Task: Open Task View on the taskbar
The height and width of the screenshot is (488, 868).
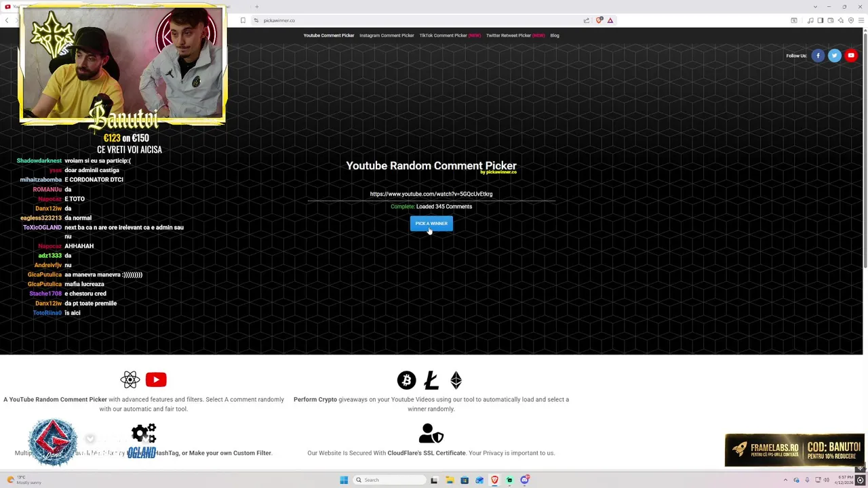Action: 434,480
